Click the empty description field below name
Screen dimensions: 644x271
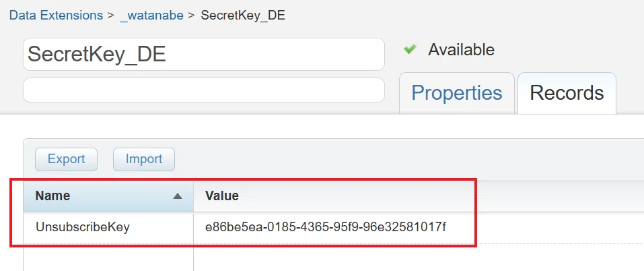[204, 90]
